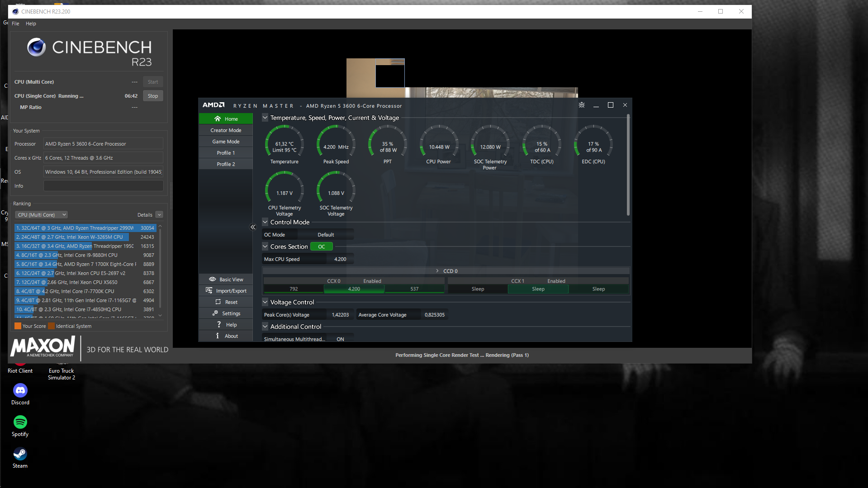Image resolution: width=868 pixels, height=488 pixels.
Task: Click the Maxon logo in Cinebench
Action: pos(43,347)
